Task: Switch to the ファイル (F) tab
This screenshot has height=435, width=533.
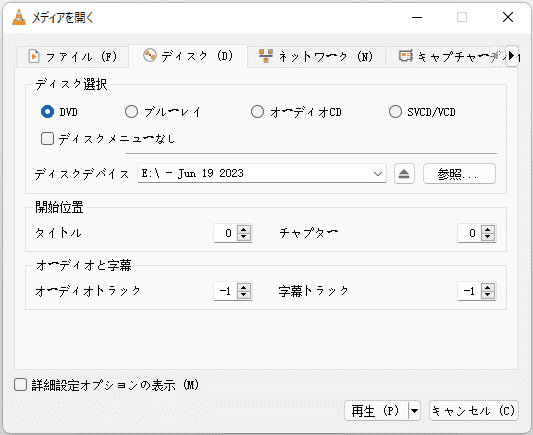Action: tap(72, 57)
